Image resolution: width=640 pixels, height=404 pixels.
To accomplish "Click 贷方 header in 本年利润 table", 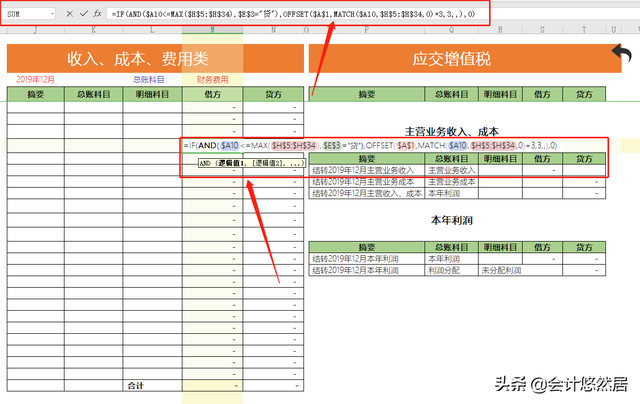I will 584,247.
